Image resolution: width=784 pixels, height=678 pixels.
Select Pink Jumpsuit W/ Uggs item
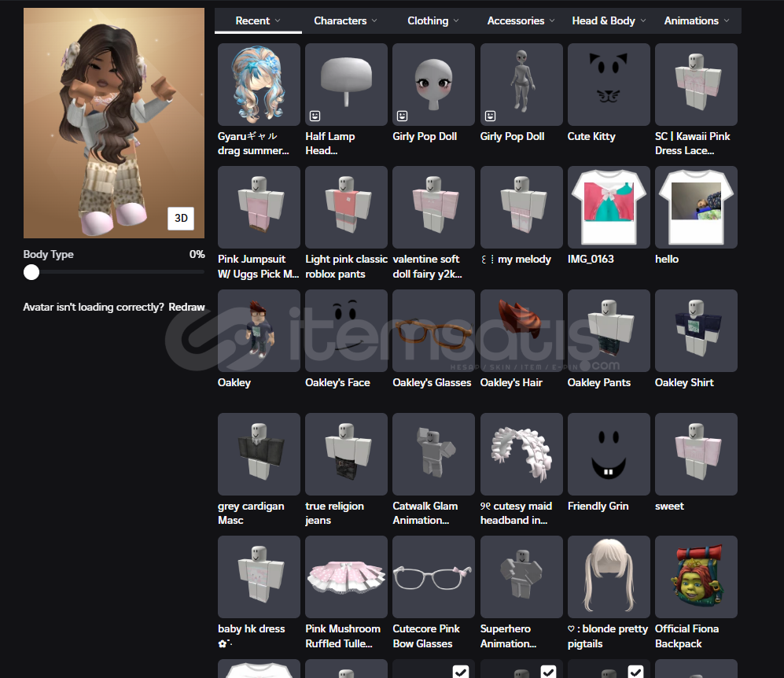point(259,207)
